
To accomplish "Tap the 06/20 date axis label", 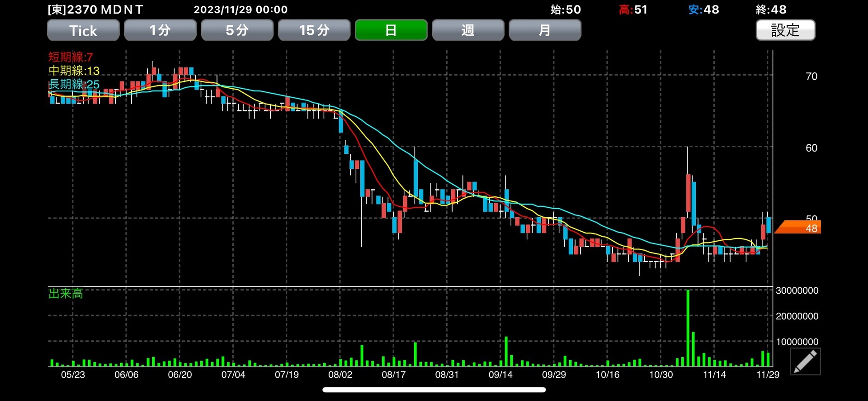I will coord(180,375).
